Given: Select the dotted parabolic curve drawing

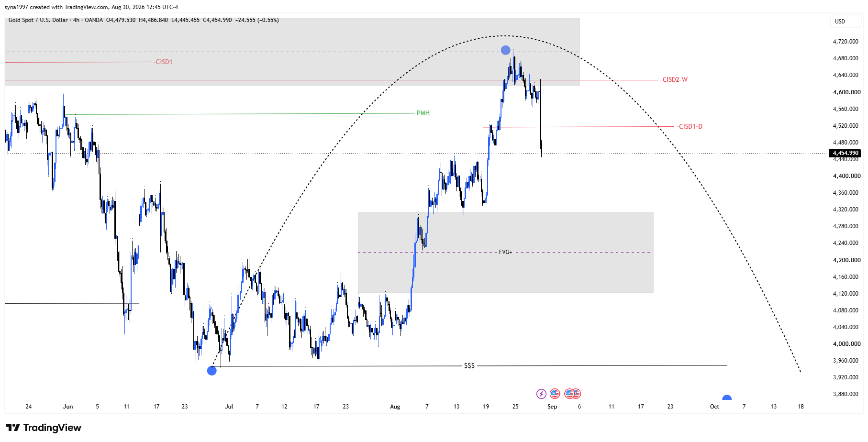Looking at the screenshot, I should pos(506,36).
